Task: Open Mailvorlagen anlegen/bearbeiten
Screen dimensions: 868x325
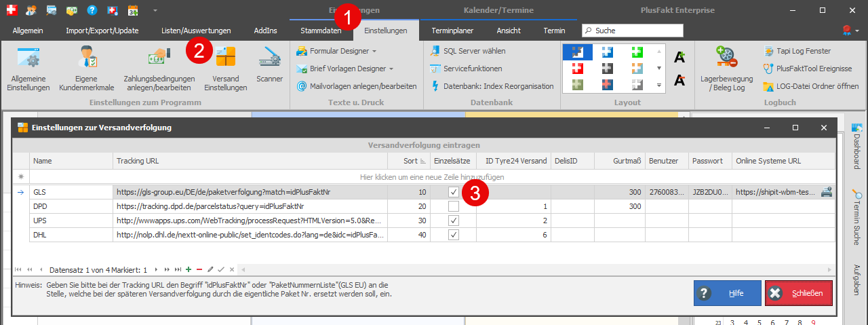Action: click(x=356, y=86)
